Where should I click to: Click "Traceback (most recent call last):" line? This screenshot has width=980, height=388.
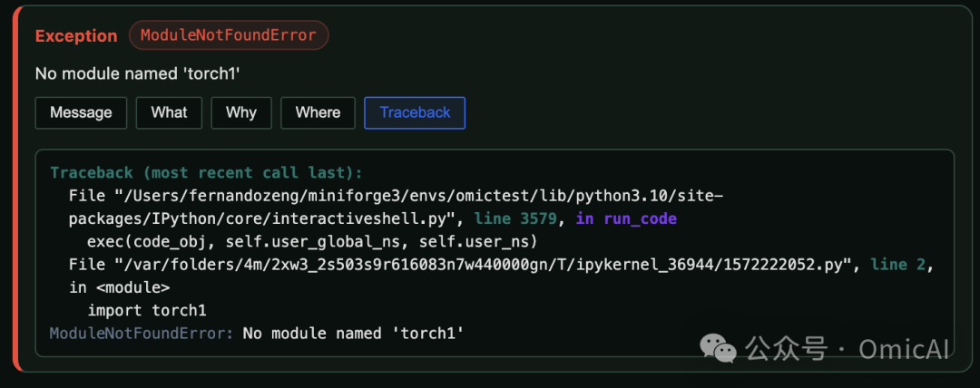(206, 172)
